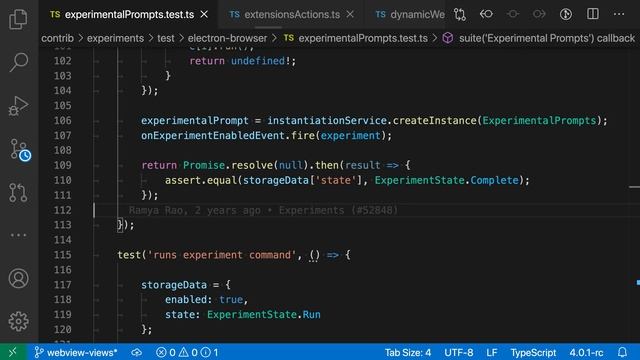Screen dimensions: 640x360
Task: Open the Run and Debug view
Action: click(18, 106)
